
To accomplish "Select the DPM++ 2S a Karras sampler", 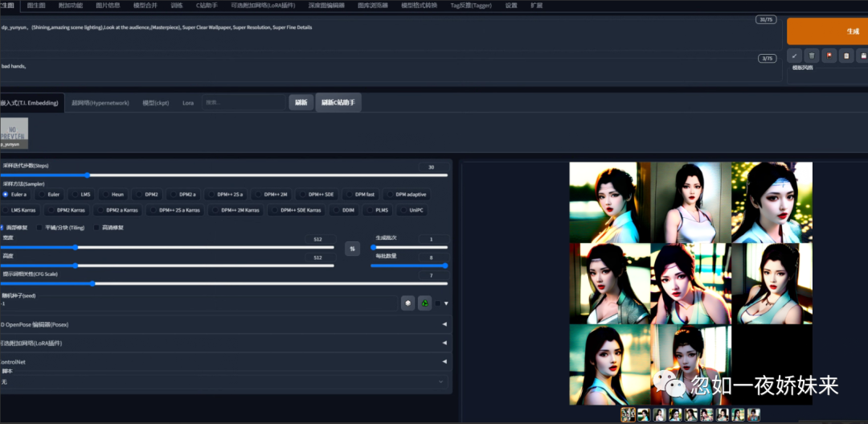I will click(x=175, y=211).
